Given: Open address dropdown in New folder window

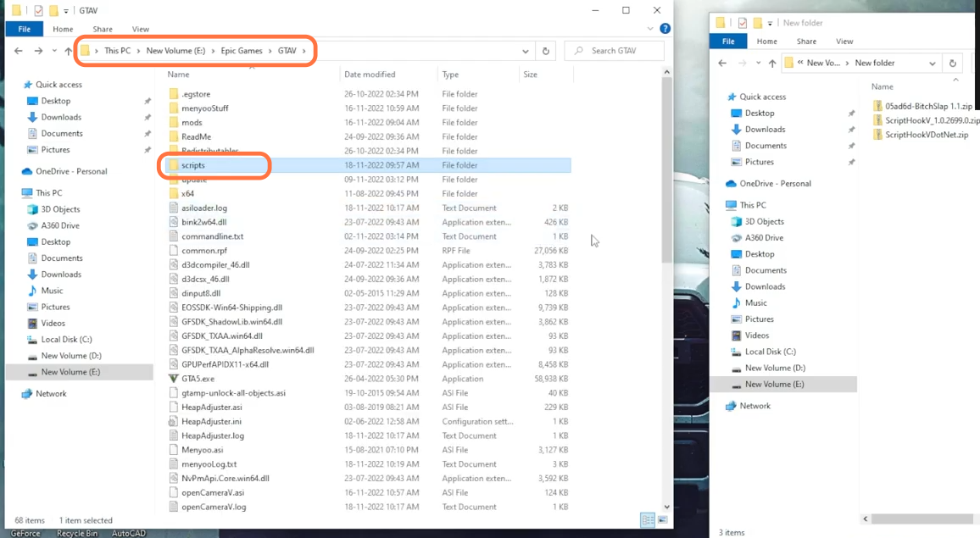Looking at the screenshot, I should (x=933, y=63).
